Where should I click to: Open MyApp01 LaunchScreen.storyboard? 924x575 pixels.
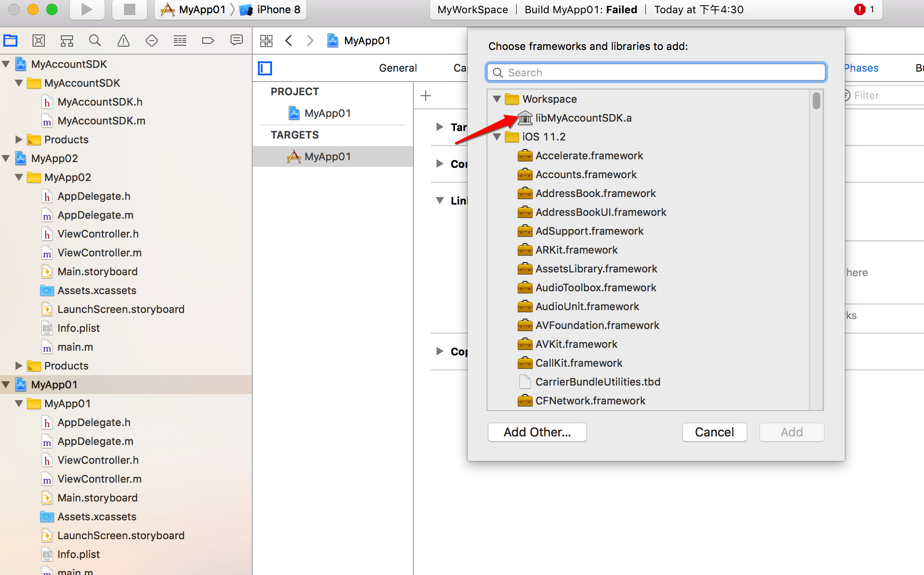click(113, 535)
